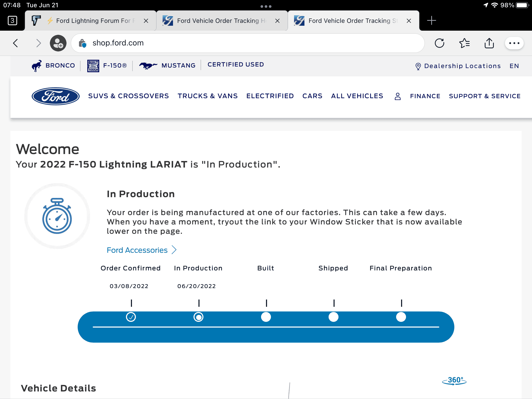532x399 pixels.
Task: Select the Shipped step circle
Action: (x=334, y=317)
